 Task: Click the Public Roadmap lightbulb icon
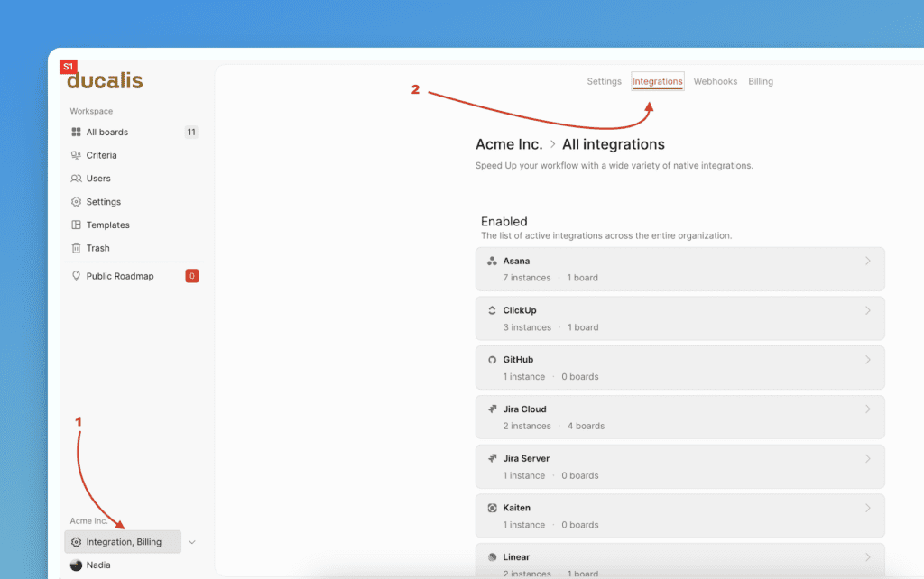pos(76,277)
